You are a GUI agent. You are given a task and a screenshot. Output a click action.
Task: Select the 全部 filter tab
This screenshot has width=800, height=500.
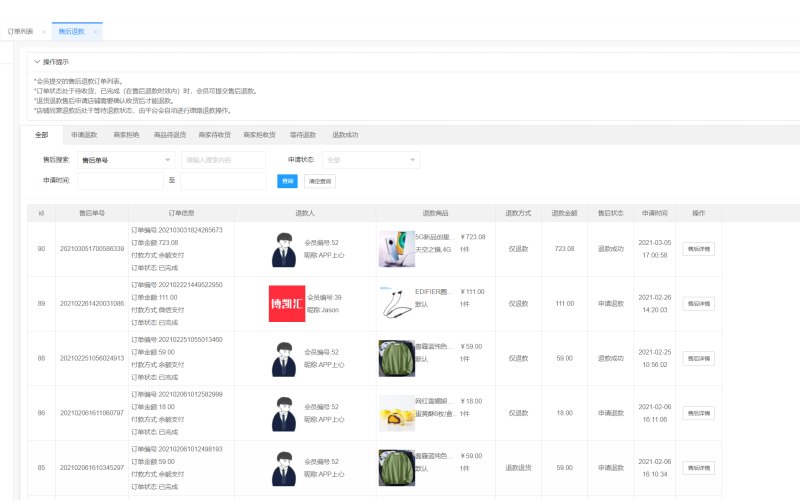(x=41, y=135)
